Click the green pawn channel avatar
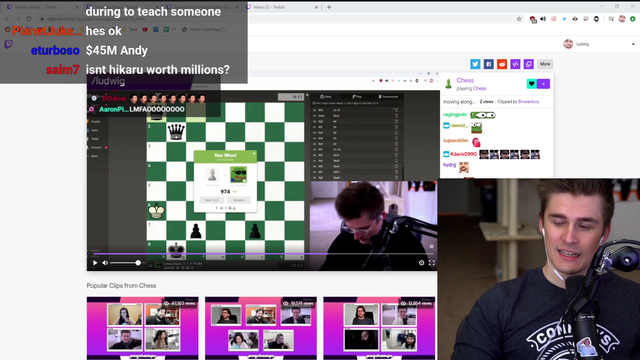Screen dimensions: 640x360 click(x=448, y=84)
